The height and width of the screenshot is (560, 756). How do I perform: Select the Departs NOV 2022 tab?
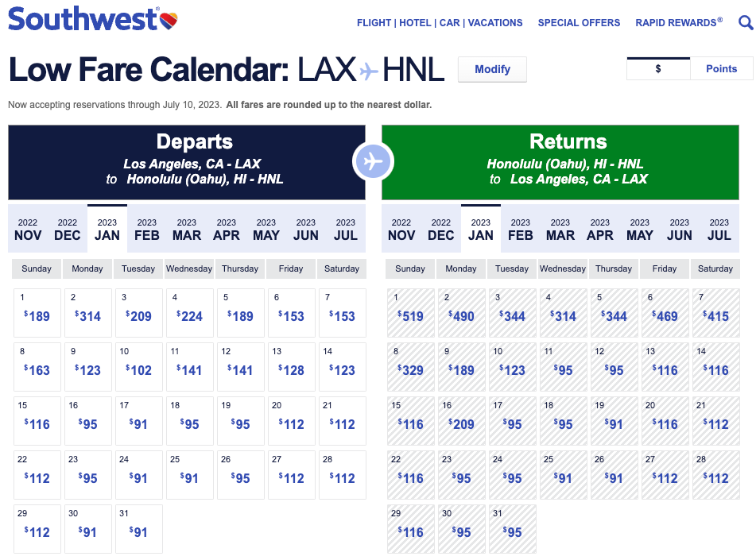[28, 229]
